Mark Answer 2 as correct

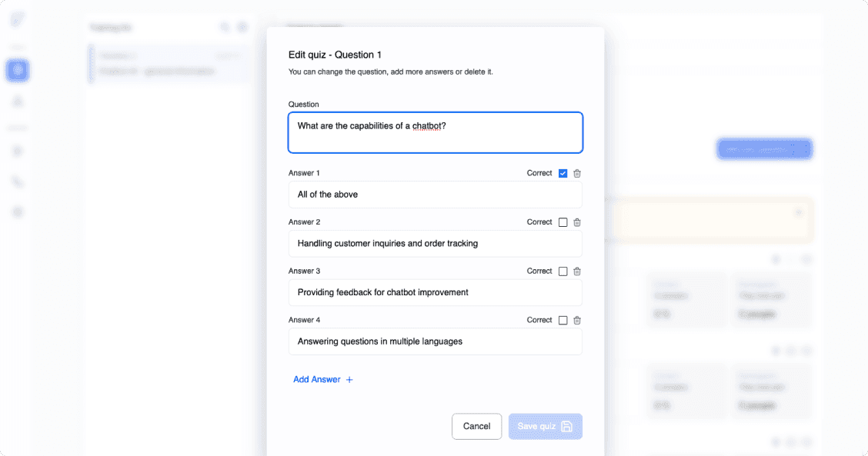(x=563, y=222)
